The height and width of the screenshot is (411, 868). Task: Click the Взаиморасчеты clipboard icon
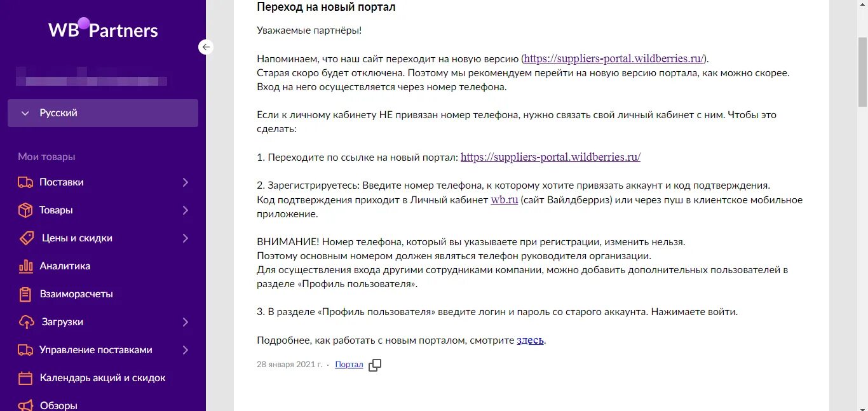pyautogui.click(x=25, y=294)
